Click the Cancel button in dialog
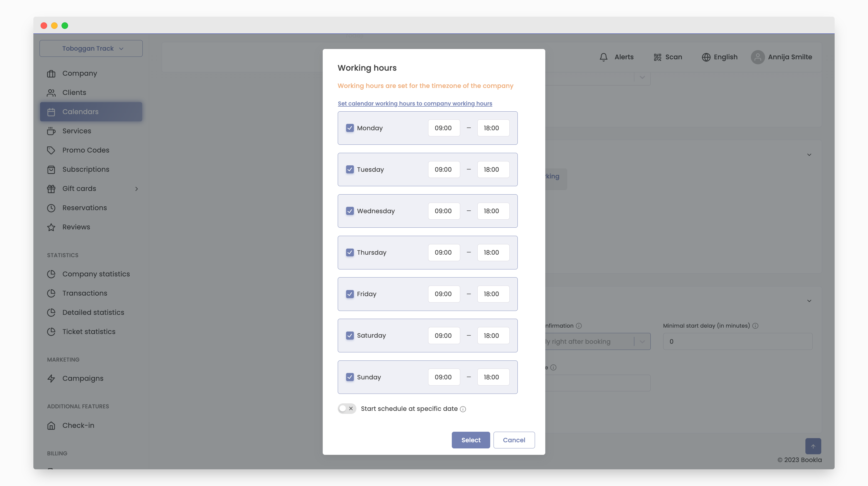Screen dimensions: 868x486 coord(514,440)
